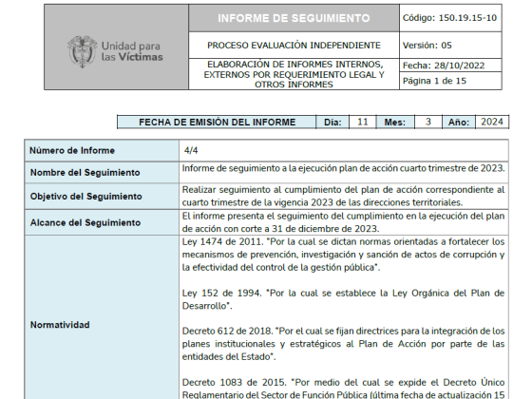The image size is (532, 399).
Task: Click the Página 1 de 15 text
Action: click(x=434, y=81)
